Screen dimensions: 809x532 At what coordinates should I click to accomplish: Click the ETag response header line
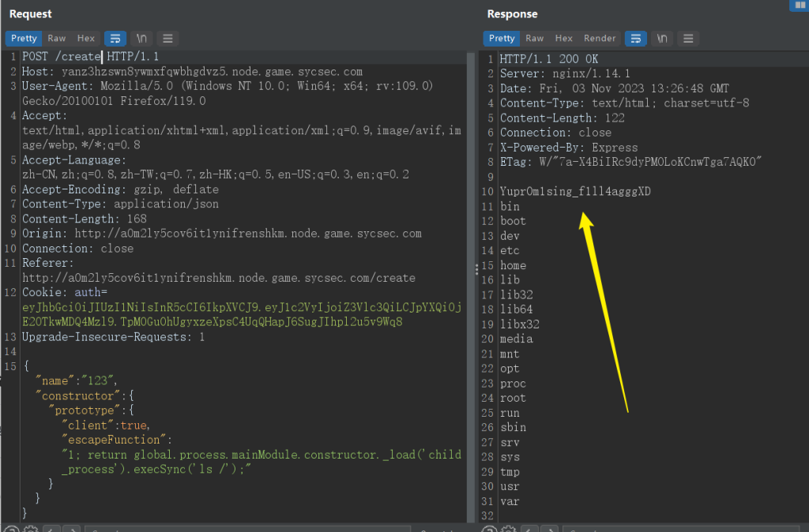(x=630, y=162)
